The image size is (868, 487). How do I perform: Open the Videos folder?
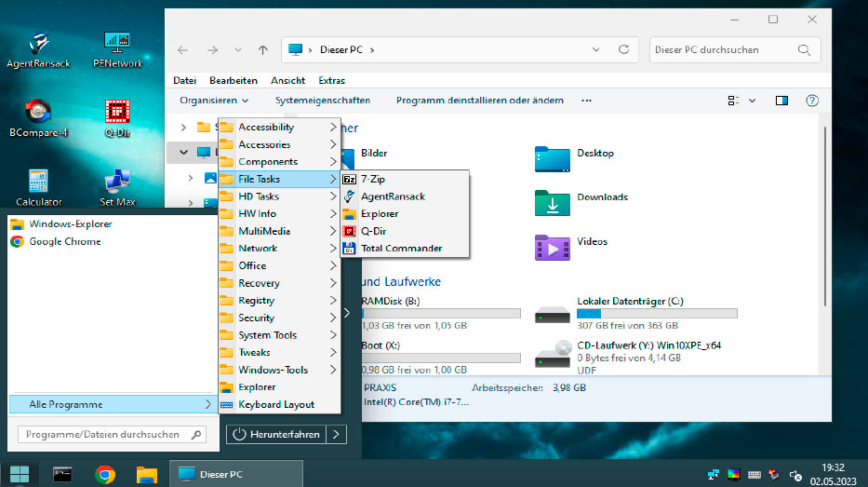coord(571,247)
